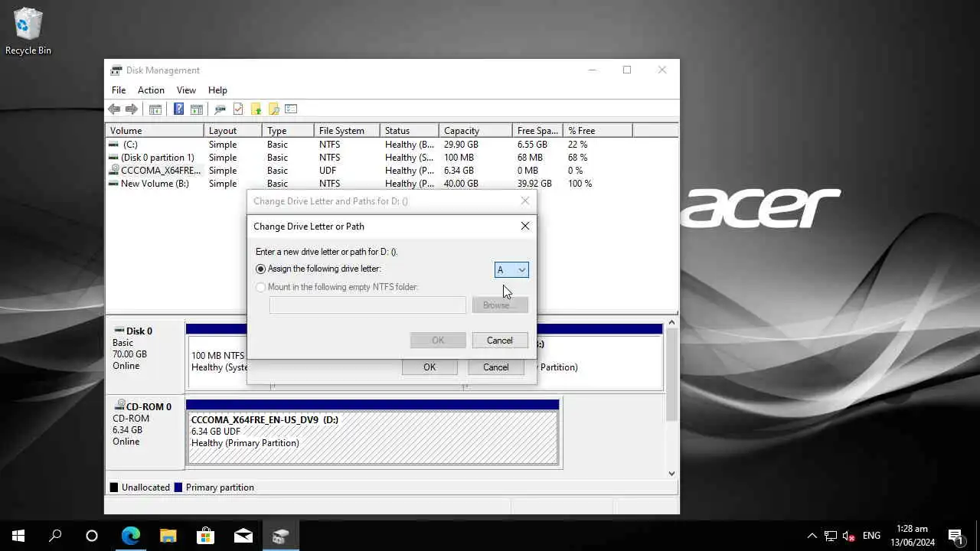Screen dimensions: 980x551
Task: Click scroll down arrow in disk pane
Action: [x=672, y=473]
